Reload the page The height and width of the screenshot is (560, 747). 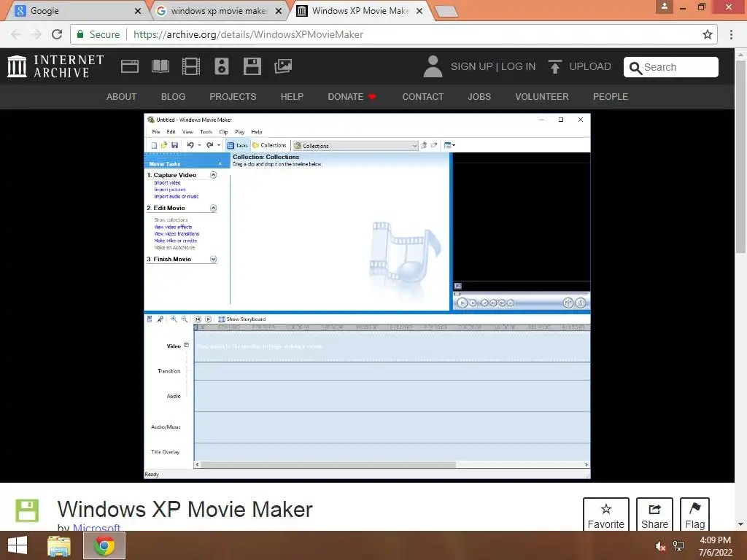point(57,34)
